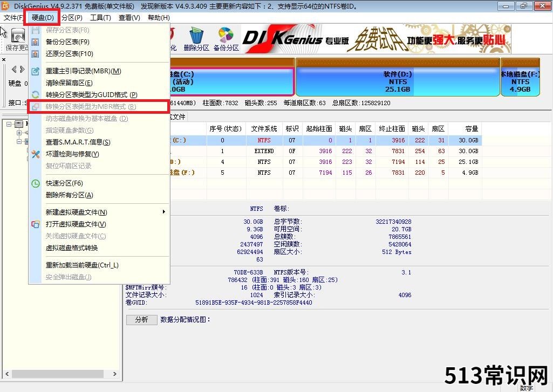Choose 备份分区表(F9) from the menu
This screenshot has width=553, height=392.
[99, 42]
